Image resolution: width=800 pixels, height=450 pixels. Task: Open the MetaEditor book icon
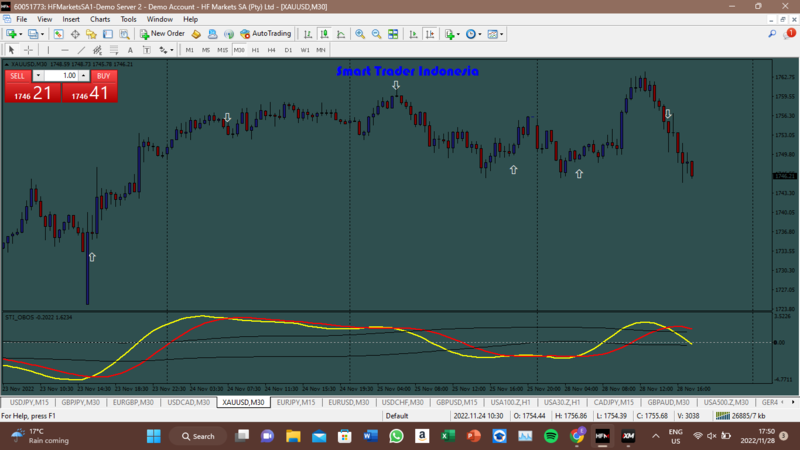[196, 34]
